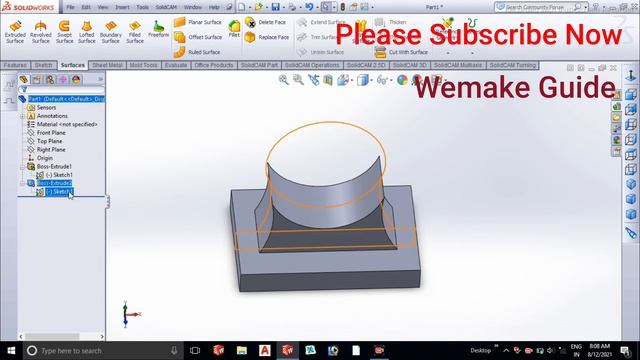This screenshot has height=360, width=640.
Task: Collapse the Boss-Extrude2 tree node
Action: (23, 183)
